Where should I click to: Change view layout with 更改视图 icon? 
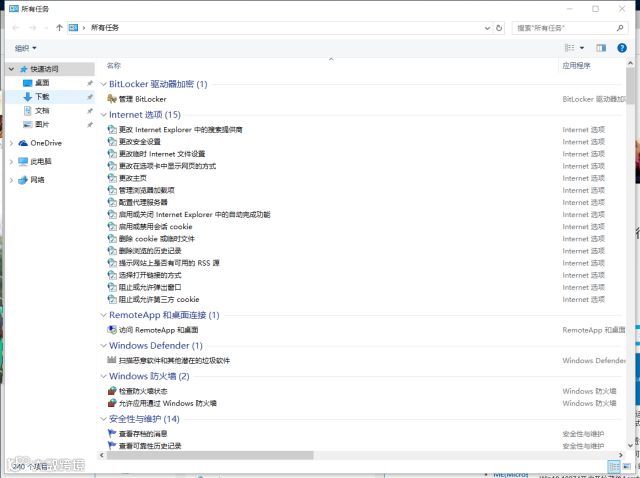click(x=569, y=48)
